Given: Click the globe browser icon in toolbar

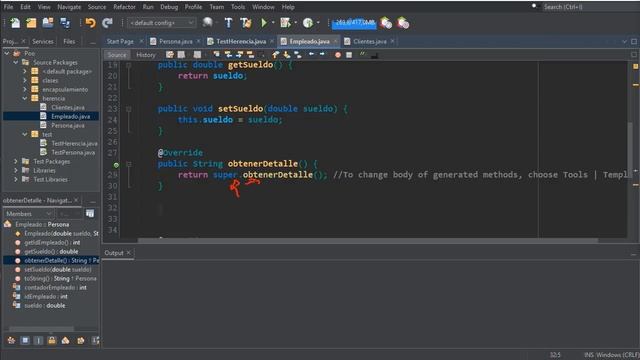Looking at the screenshot, I should pyautogui.click(x=207, y=22).
